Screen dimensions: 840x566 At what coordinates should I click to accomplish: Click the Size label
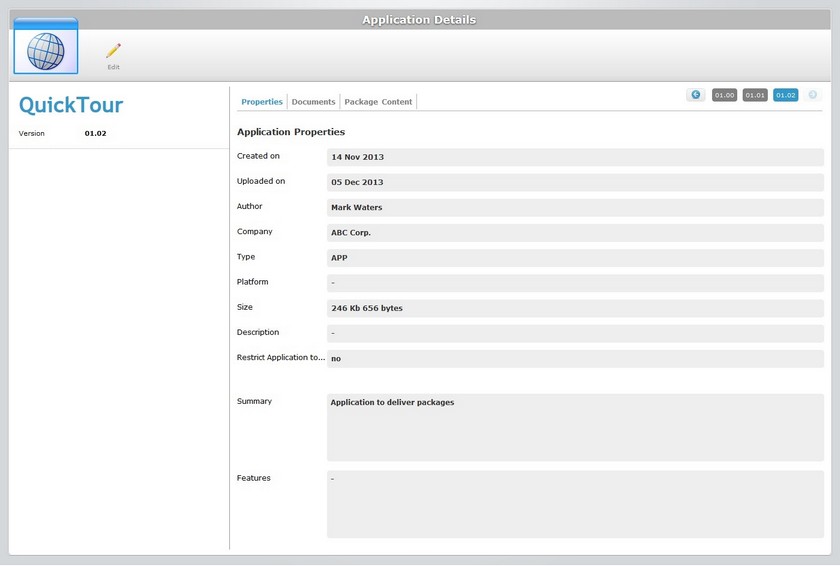click(244, 307)
